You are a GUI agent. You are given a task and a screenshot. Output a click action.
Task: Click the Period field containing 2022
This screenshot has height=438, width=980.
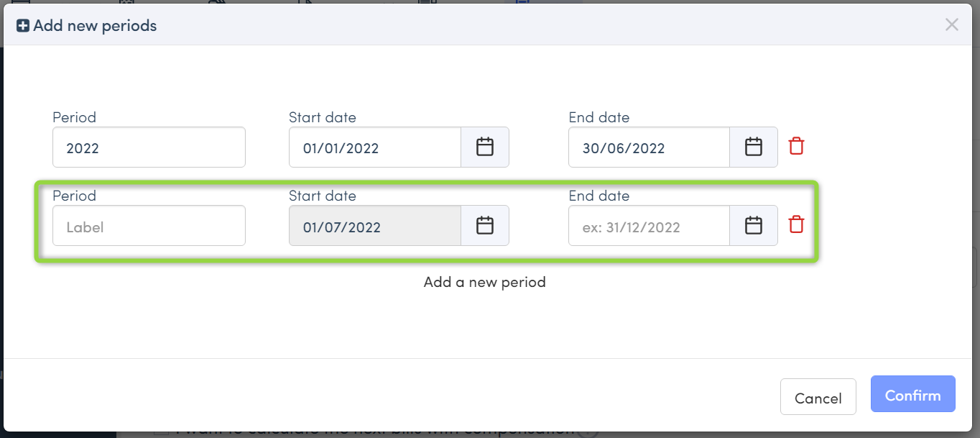tap(149, 147)
